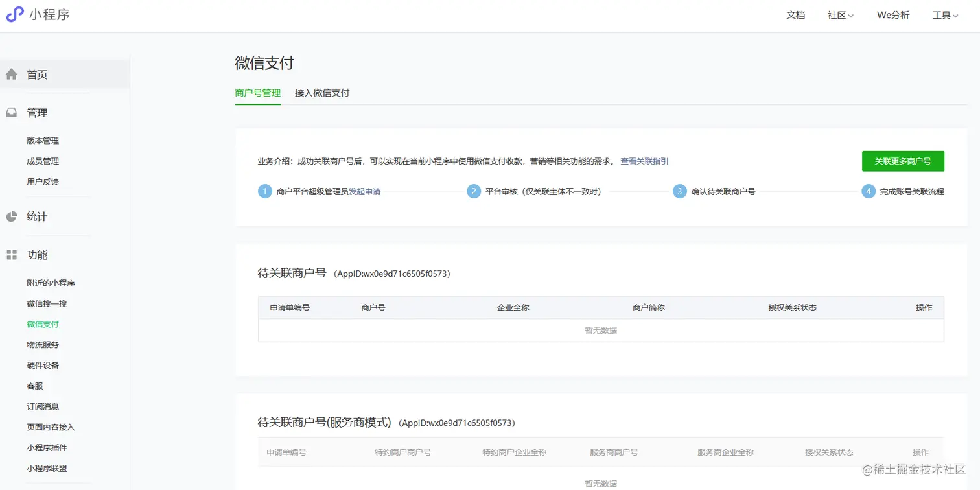980x490 pixels.
Task: Open 成员管理 in the sidebar
Action: point(43,161)
